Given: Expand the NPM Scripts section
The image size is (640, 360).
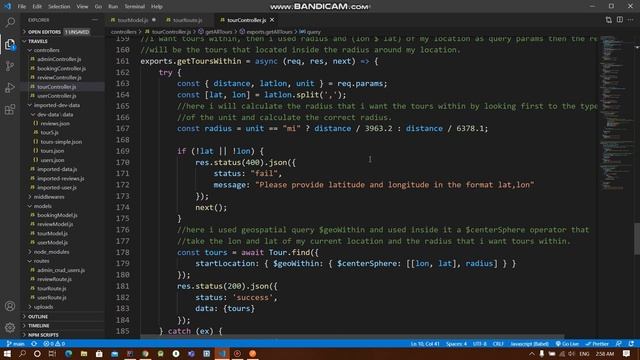Looking at the screenshot, I should click(43, 335).
